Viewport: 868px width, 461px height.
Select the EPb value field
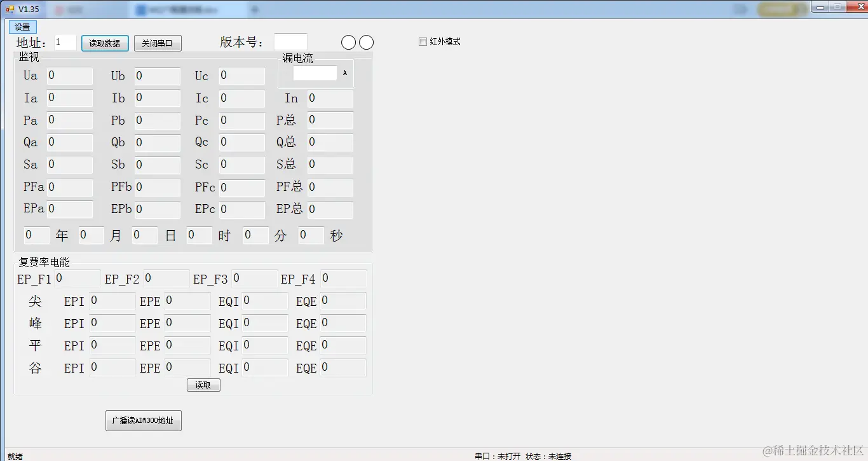point(158,210)
